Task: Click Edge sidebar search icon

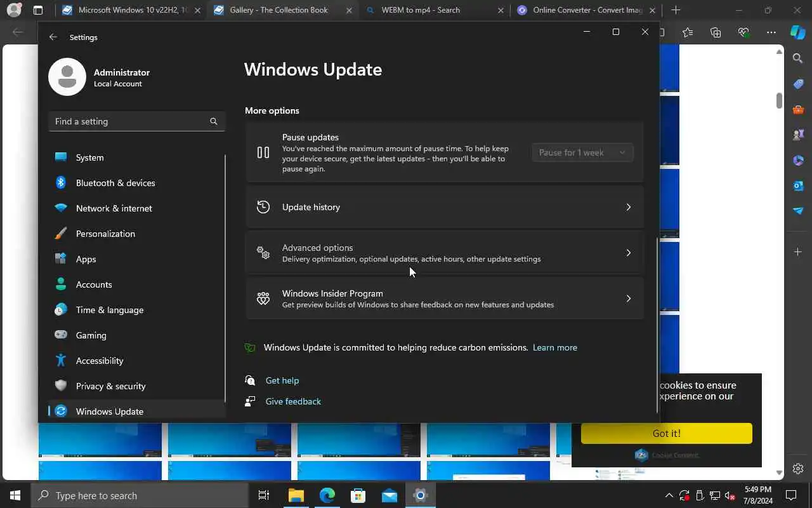Action: point(798,58)
